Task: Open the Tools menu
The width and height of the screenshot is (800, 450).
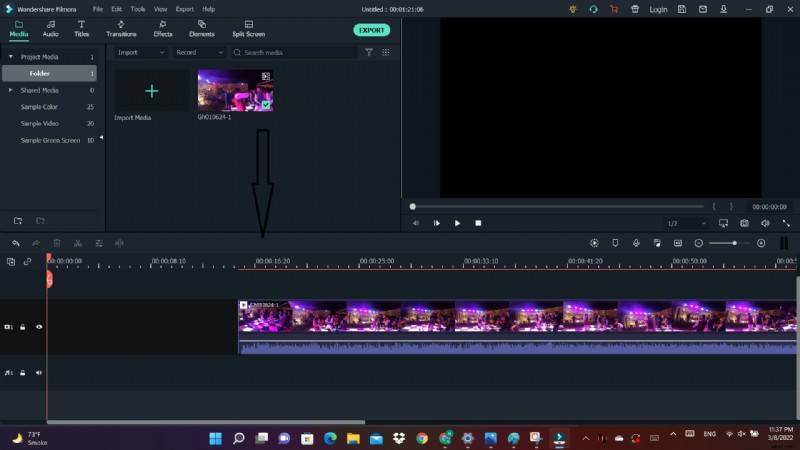Action: (x=137, y=9)
